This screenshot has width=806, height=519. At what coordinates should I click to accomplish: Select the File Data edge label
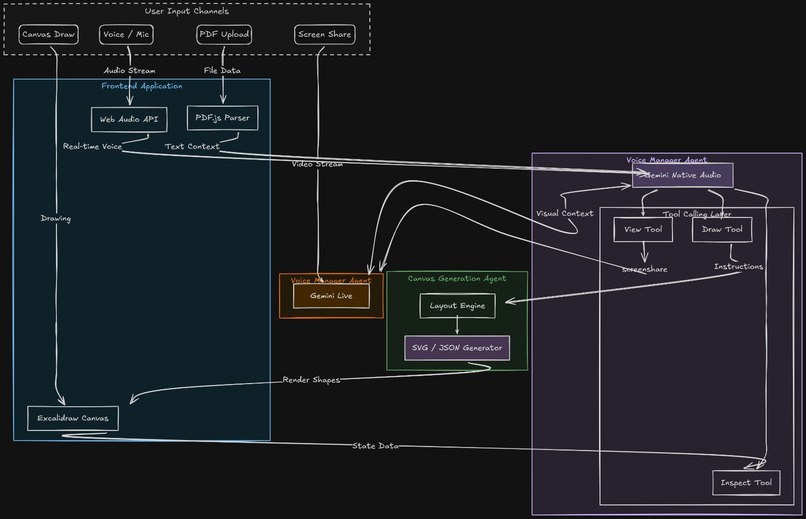222,70
